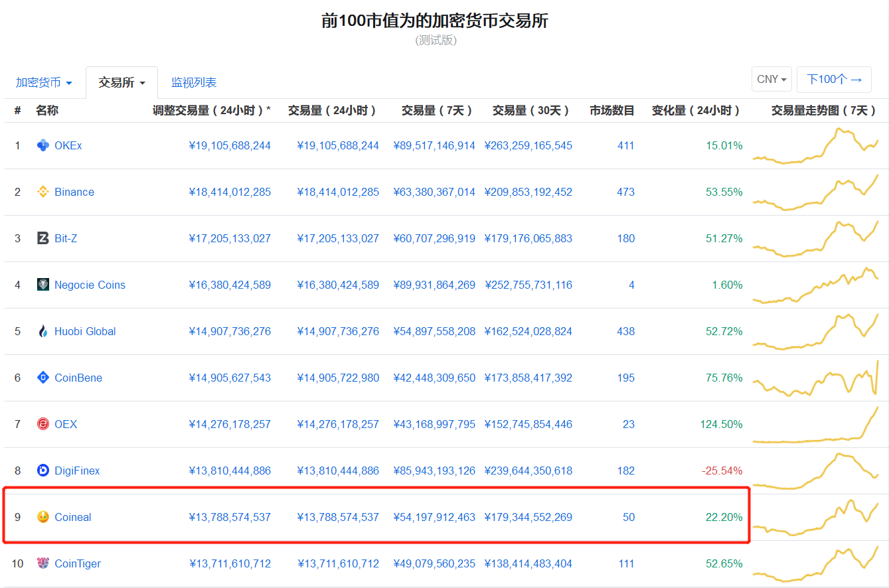The height and width of the screenshot is (588, 889).
Task: Click the CoinBene logo icon
Action: (43, 378)
